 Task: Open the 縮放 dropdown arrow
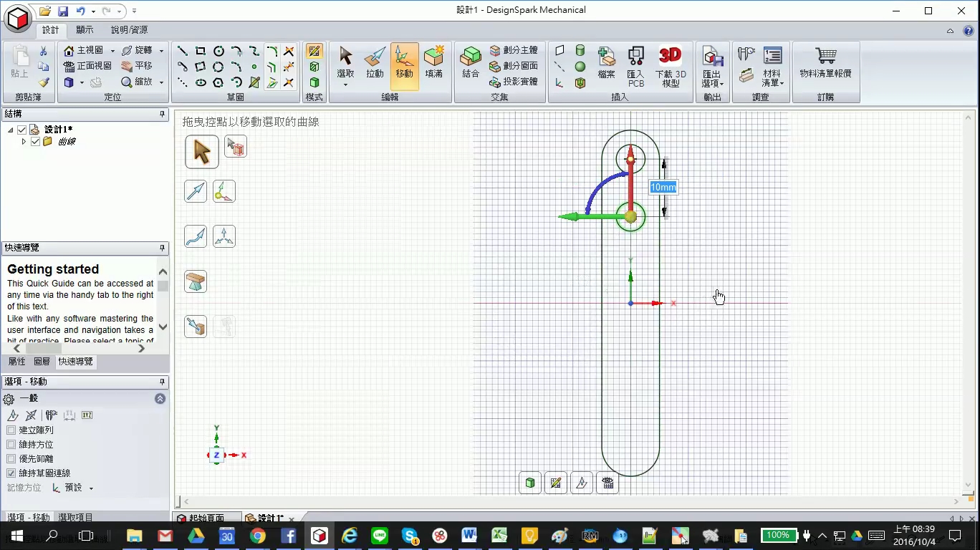pos(161,82)
